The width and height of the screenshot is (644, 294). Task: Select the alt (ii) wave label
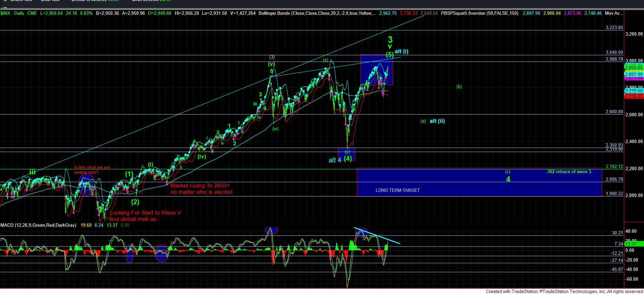click(x=437, y=121)
